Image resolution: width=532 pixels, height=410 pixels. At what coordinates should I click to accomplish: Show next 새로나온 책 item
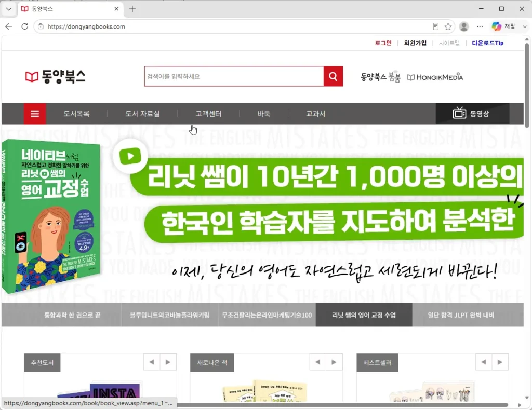[334, 362]
